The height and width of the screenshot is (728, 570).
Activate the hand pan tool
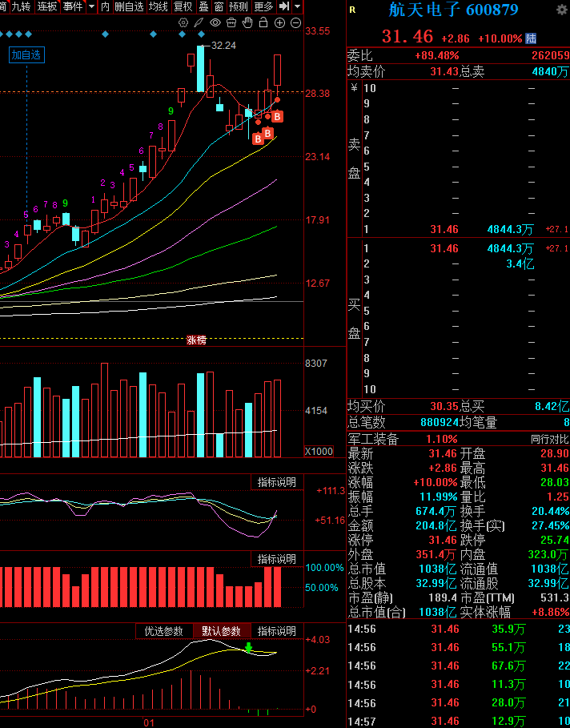[x=247, y=22]
